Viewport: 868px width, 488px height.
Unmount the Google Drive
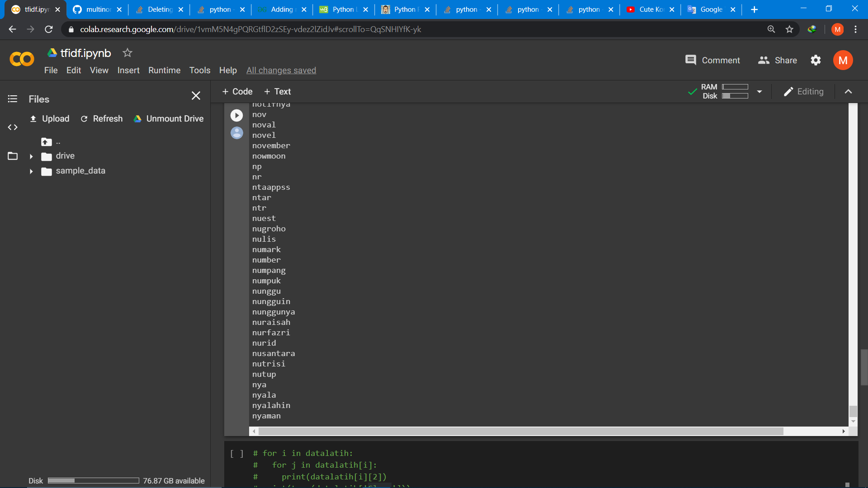[168, 118]
